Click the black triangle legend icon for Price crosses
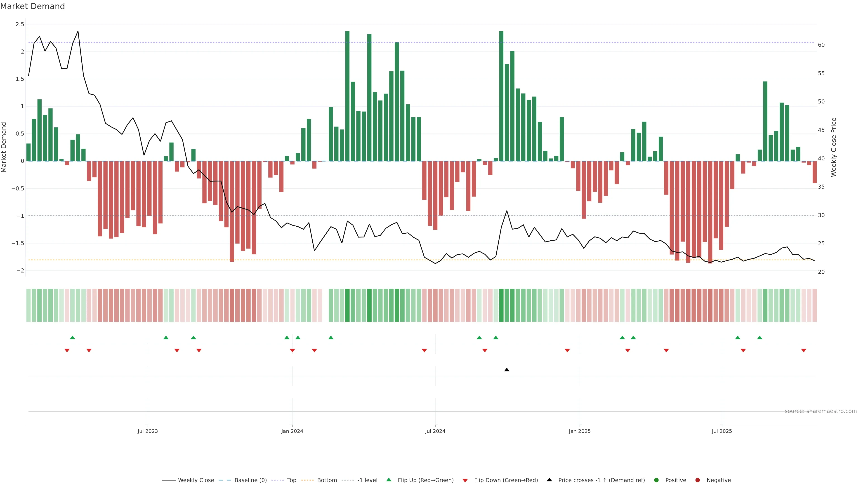Image resolution: width=868 pixels, height=488 pixels. click(x=549, y=480)
